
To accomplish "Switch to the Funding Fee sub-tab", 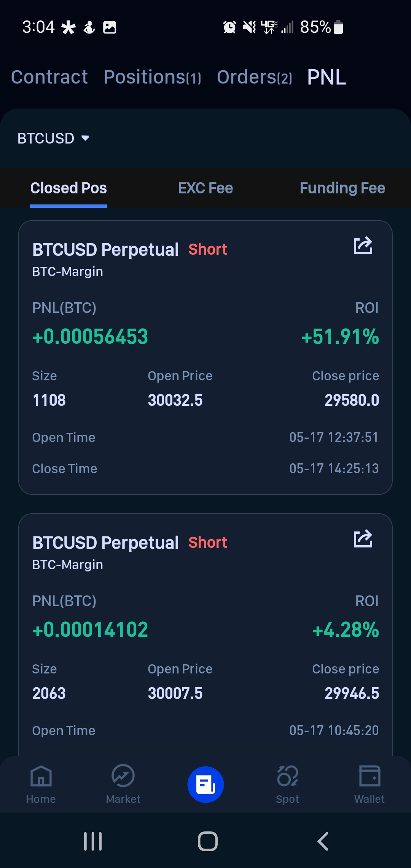I will (x=342, y=188).
